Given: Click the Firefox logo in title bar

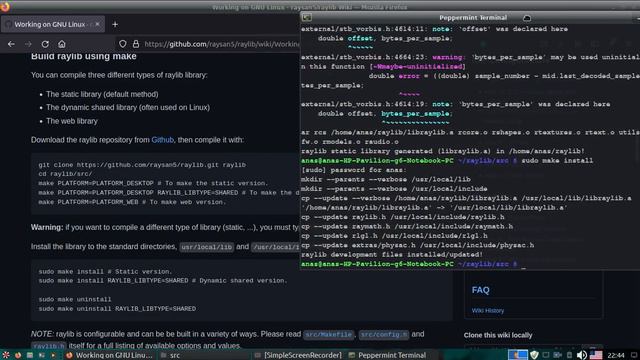Looking at the screenshot, I should tap(5, 6).
